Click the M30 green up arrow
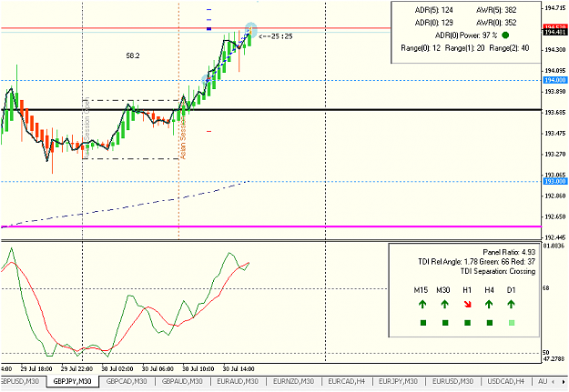 pyautogui.click(x=444, y=305)
